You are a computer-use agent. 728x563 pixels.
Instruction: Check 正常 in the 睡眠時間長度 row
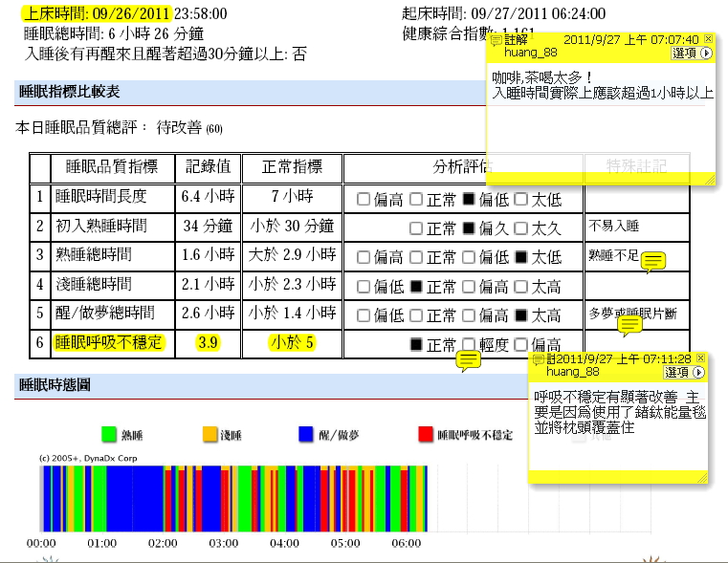(x=416, y=200)
